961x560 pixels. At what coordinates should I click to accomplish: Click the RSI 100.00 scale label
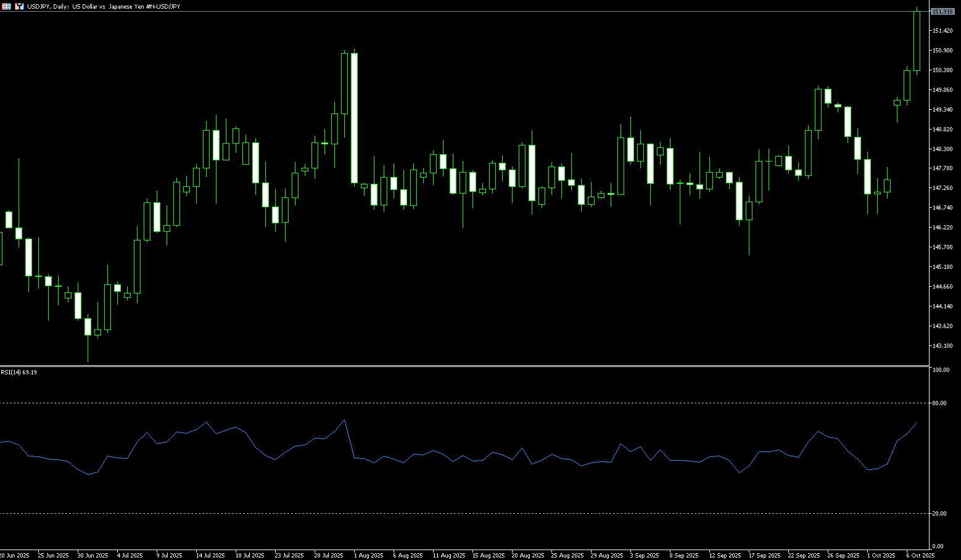tap(941, 370)
